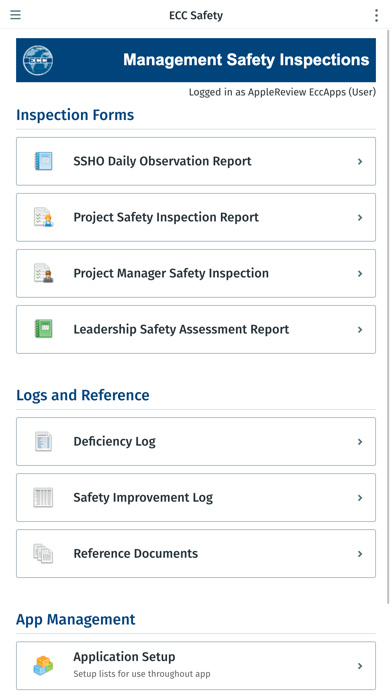Expand Leadership Safety Assessment Report chevron
The width and height of the screenshot is (392, 696).
360,329
